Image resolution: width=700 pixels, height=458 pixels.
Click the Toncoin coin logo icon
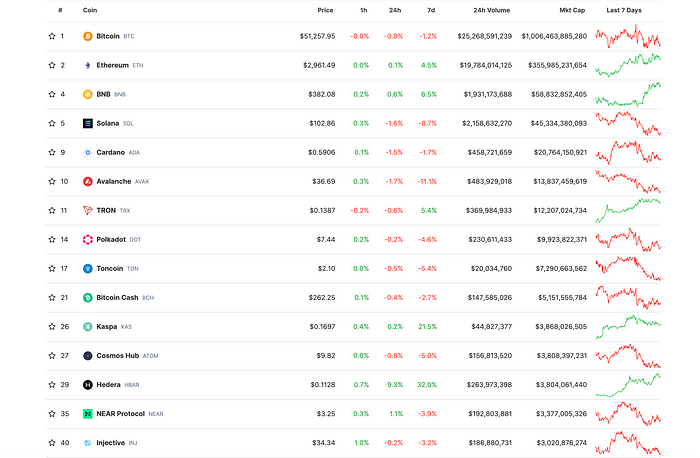[x=88, y=268]
